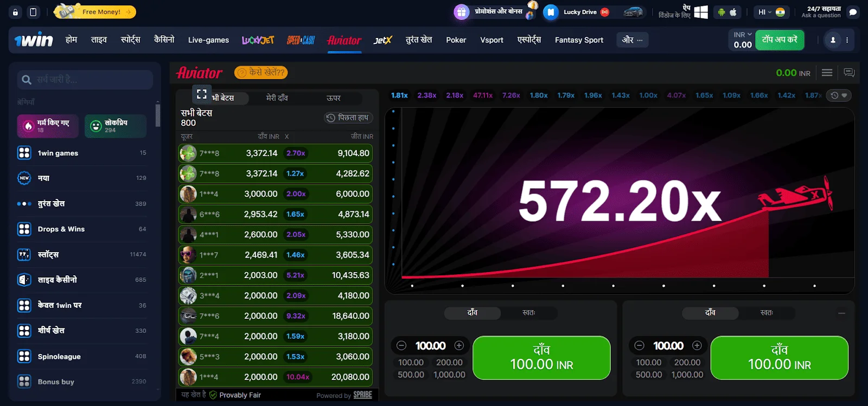Switch right bet panel to Auto (स्वतः) mode
The image size is (868, 406).
[x=766, y=313]
